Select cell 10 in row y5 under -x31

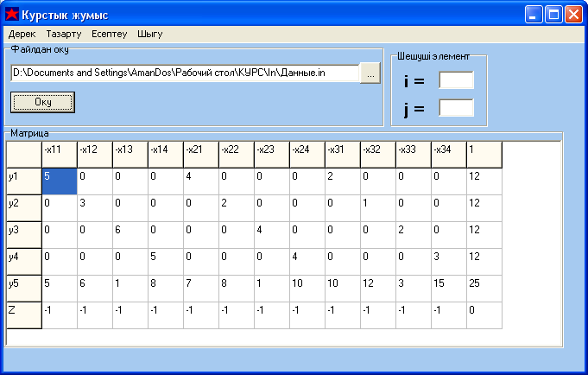(x=343, y=289)
